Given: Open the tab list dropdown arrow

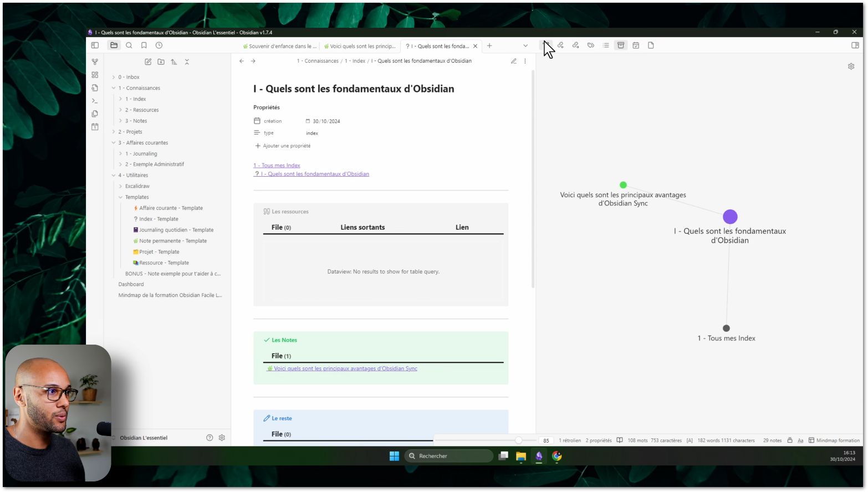Looking at the screenshot, I should pos(525,46).
